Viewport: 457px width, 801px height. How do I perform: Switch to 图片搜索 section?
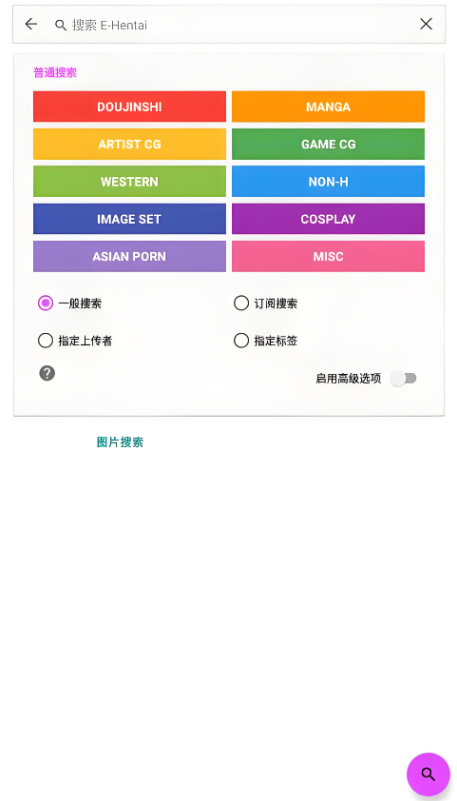pos(120,442)
